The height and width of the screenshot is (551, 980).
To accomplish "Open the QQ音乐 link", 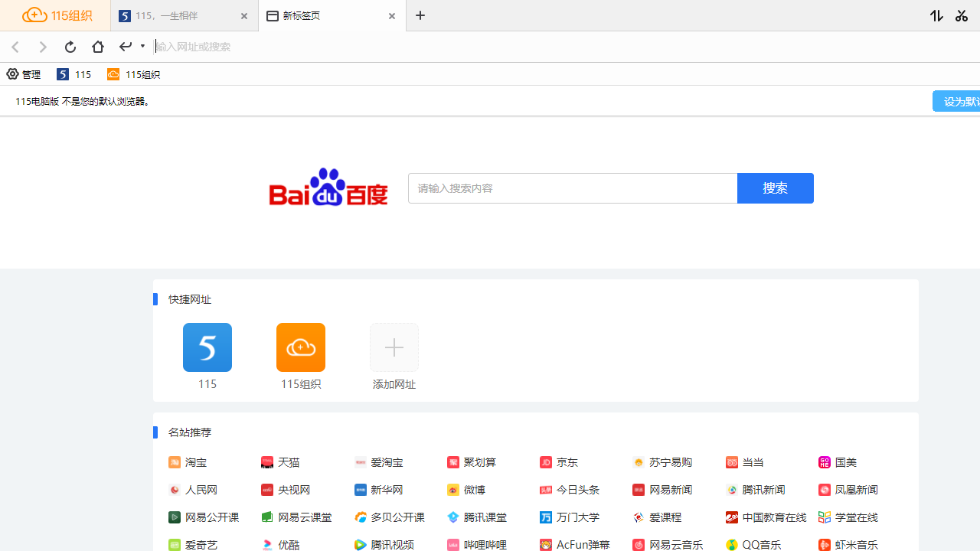I will click(760, 545).
